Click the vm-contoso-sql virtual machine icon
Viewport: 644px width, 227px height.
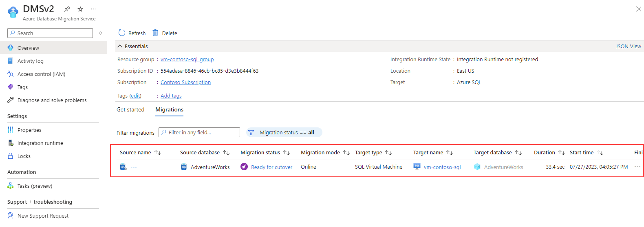point(417,167)
